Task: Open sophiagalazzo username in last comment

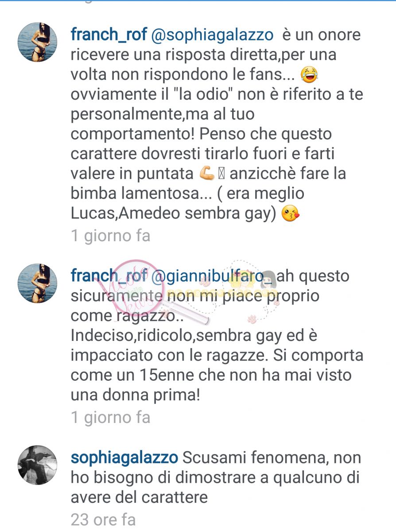Action: 124,458
